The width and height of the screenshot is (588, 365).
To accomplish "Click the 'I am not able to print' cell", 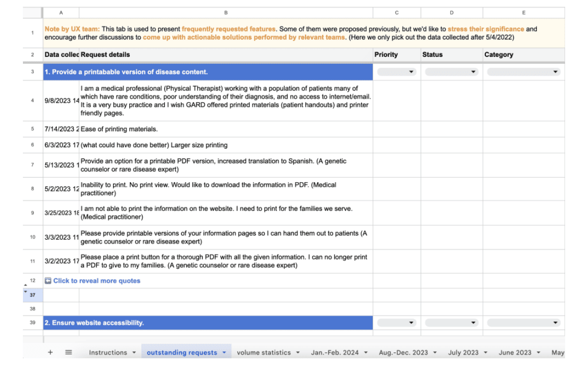I will coord(226,213).
